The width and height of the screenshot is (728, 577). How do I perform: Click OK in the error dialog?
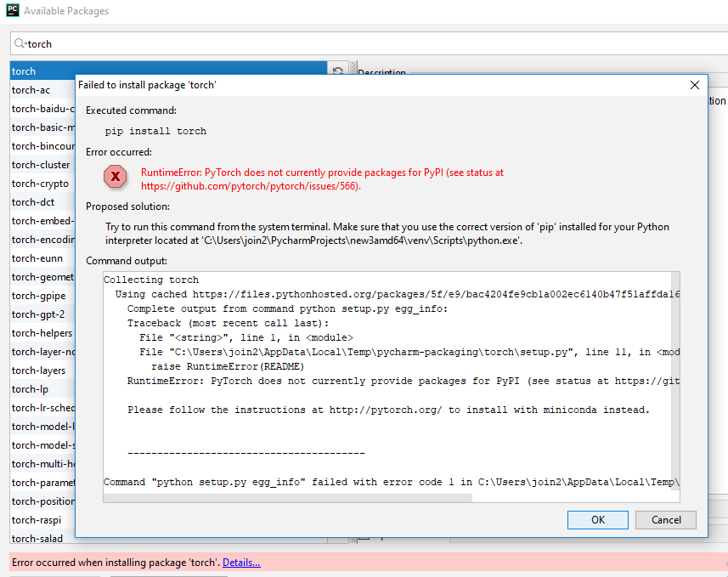tap(597, 520)
